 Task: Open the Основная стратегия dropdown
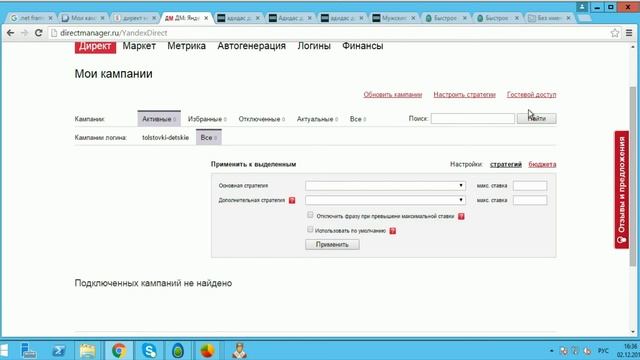tap(385, 186)
